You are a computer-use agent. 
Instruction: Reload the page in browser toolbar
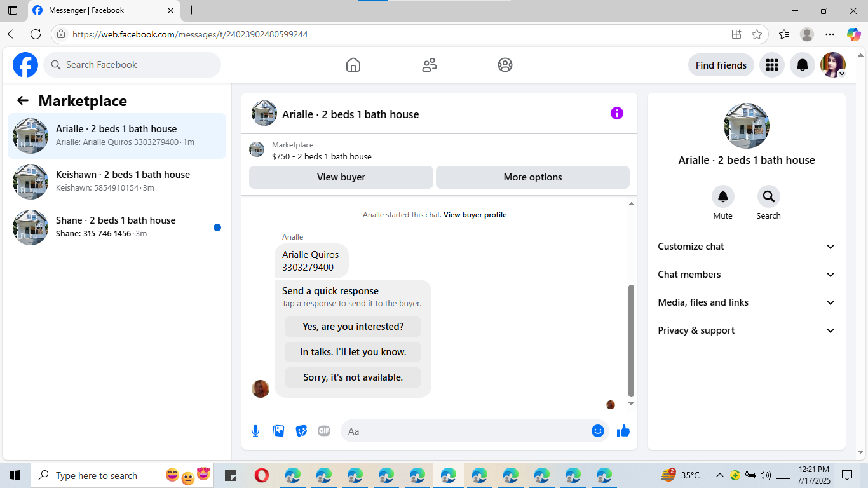(x=36, y=34)
